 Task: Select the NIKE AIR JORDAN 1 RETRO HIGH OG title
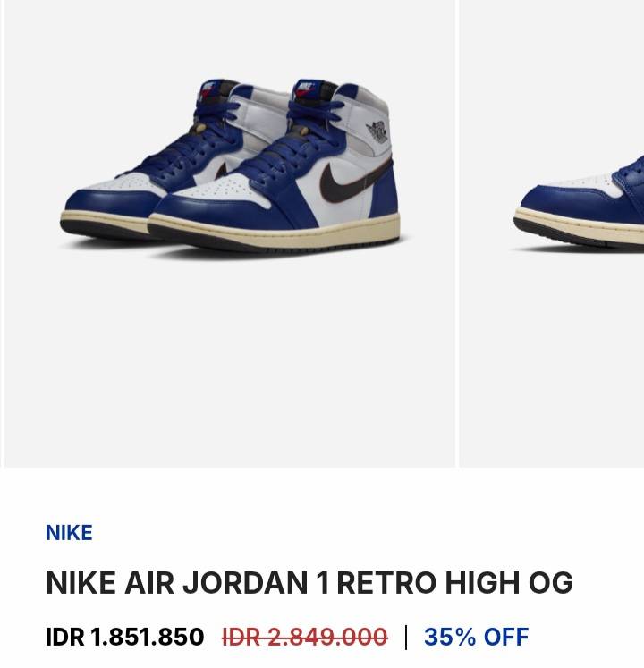click(x=309, y=582)
